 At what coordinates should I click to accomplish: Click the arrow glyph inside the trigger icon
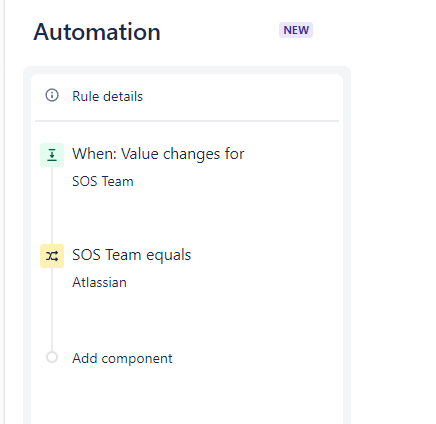coord(52,155)
